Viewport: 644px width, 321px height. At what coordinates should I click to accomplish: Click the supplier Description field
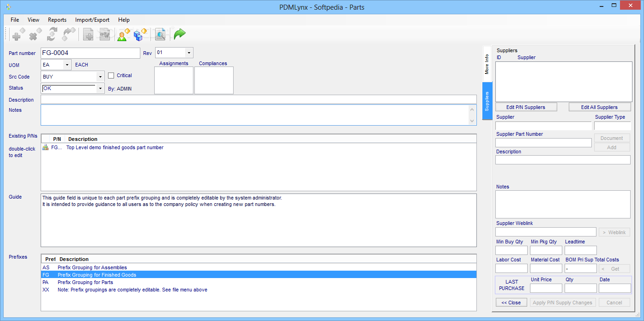pos(563,160)
